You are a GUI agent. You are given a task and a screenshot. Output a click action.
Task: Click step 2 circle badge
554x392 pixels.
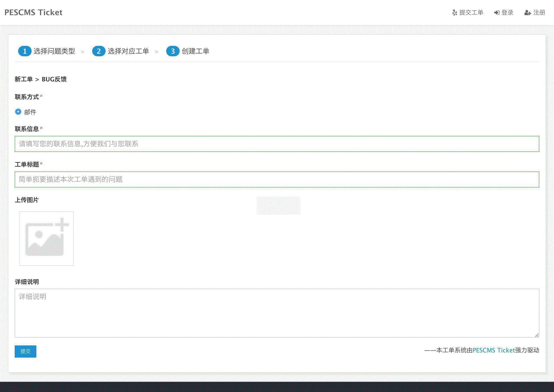click(99, 51)
